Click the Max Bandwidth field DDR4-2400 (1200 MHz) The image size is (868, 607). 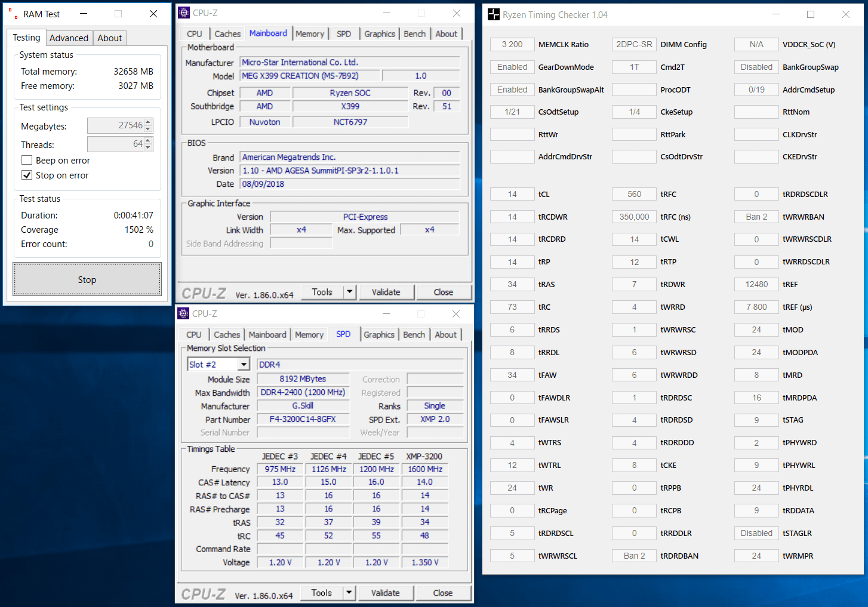click(303, 392)
